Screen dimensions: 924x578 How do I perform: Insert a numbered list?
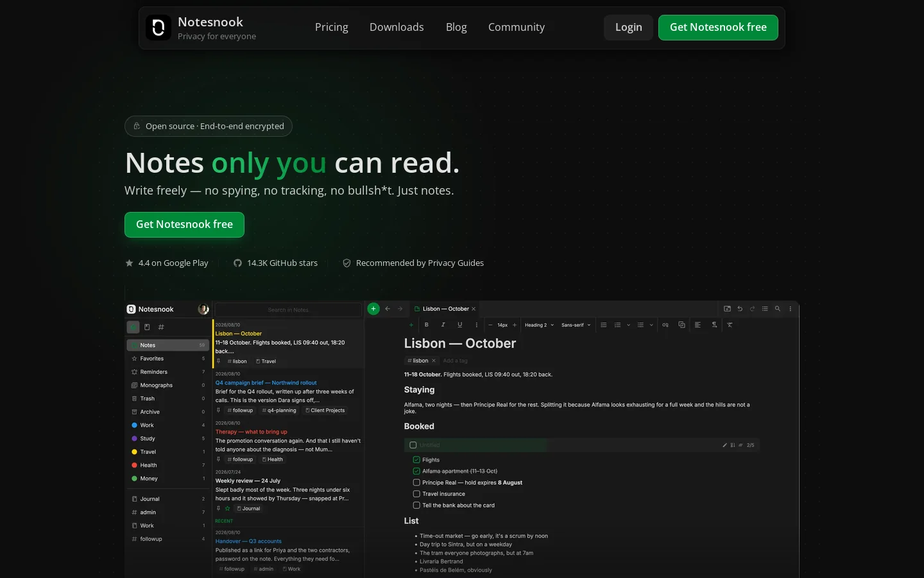point(618,325)
